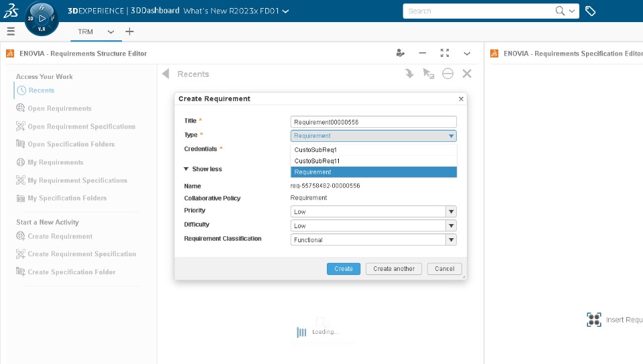Open the tag icon in the top bar
This screenshot has width=643, height=364.
(590, 11)
